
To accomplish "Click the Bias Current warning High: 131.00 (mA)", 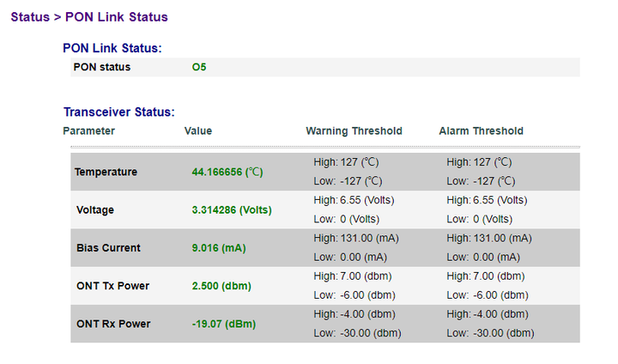I will coord(356,238).
